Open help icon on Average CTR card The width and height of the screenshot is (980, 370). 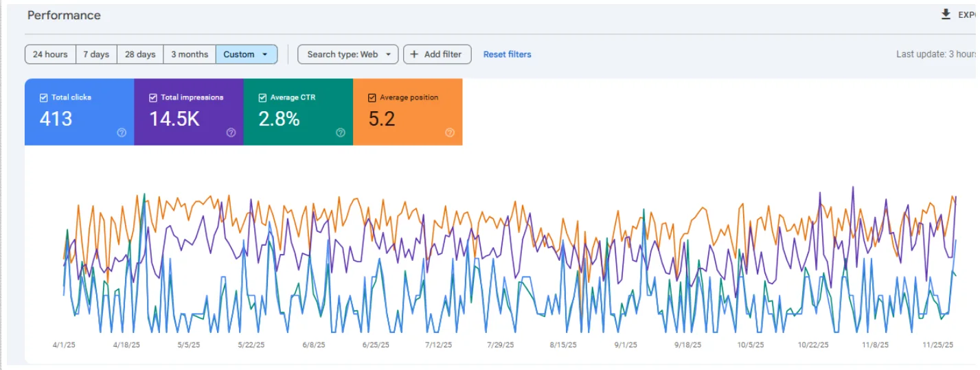341,133
